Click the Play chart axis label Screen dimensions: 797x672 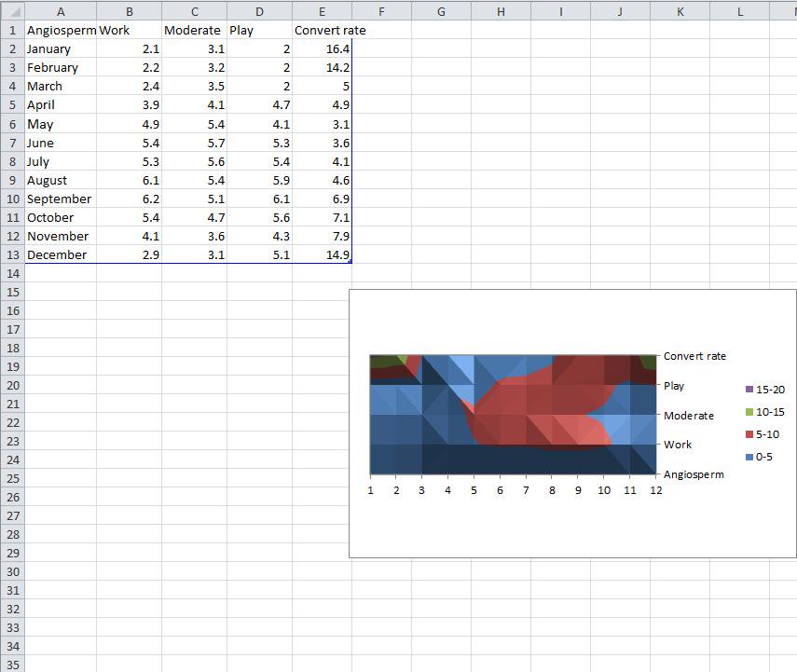coord(674,386)
